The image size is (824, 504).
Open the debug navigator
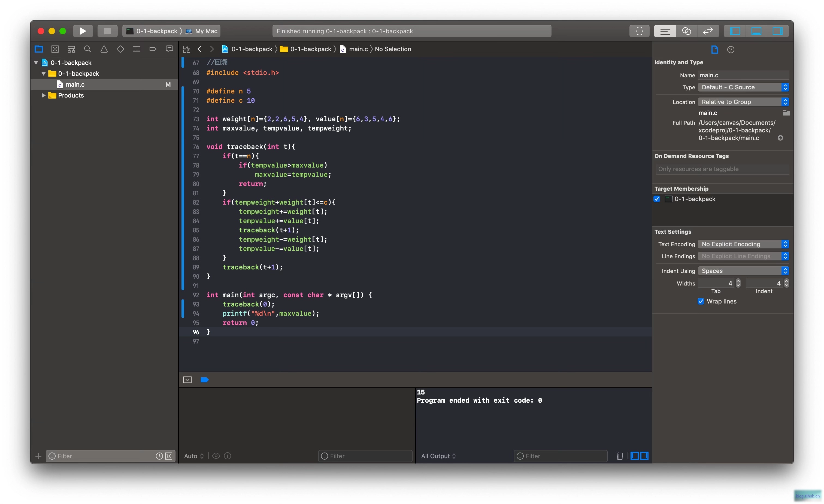tap(137, 49)
